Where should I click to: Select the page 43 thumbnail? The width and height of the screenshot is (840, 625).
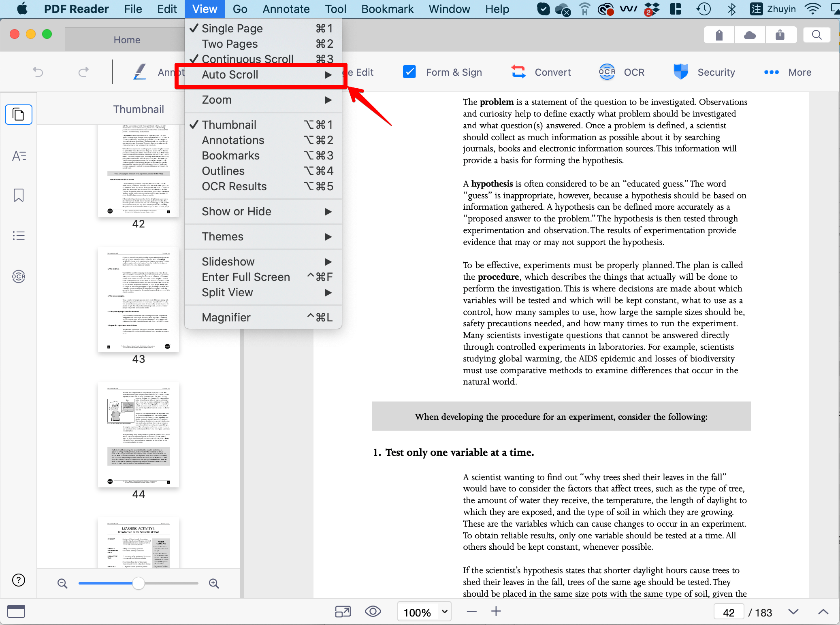(138, 300)
